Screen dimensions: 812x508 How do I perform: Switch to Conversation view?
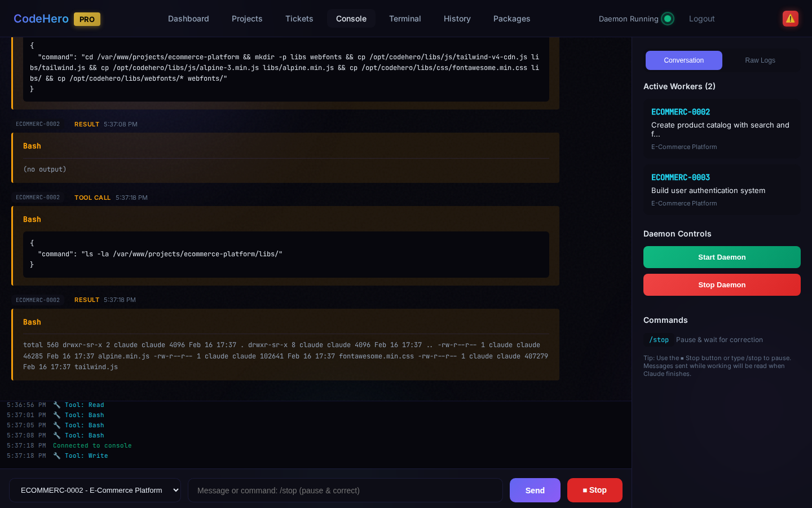coord(683,60)
